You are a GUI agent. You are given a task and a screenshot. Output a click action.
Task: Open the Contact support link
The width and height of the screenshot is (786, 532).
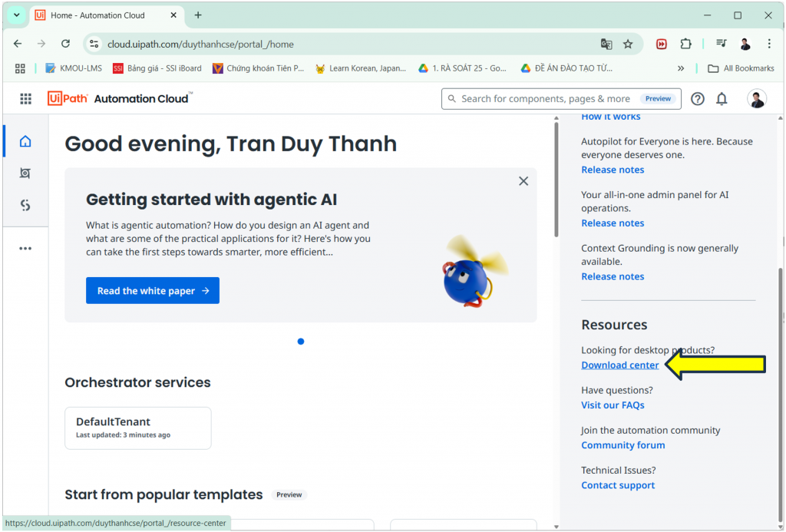coord(618,485)
